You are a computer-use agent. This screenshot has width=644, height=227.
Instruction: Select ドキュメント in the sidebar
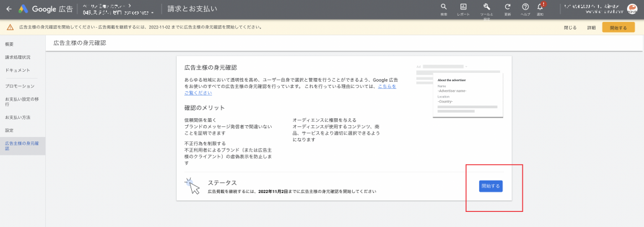tap(17, 70)
